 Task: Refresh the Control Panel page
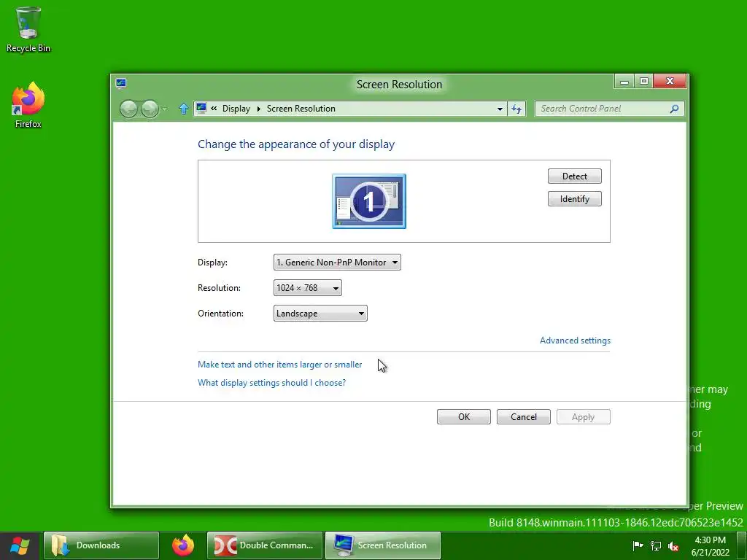tap(516, 109)
